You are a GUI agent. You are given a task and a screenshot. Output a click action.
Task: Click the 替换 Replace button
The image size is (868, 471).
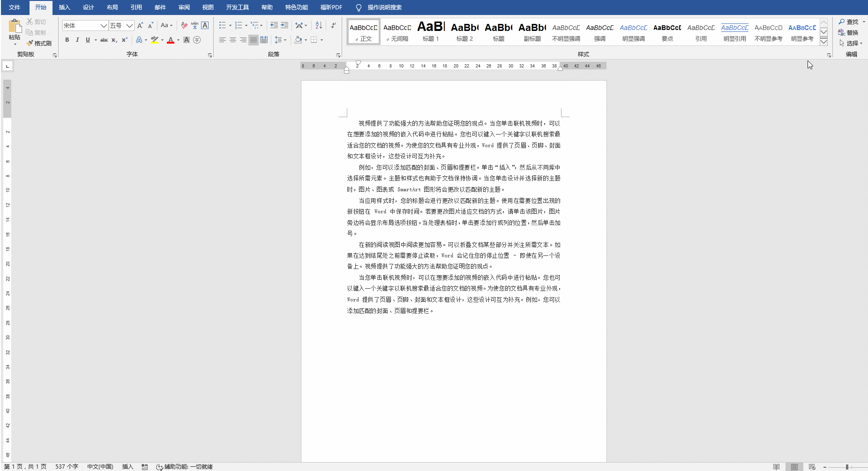[x=852, y=32]
